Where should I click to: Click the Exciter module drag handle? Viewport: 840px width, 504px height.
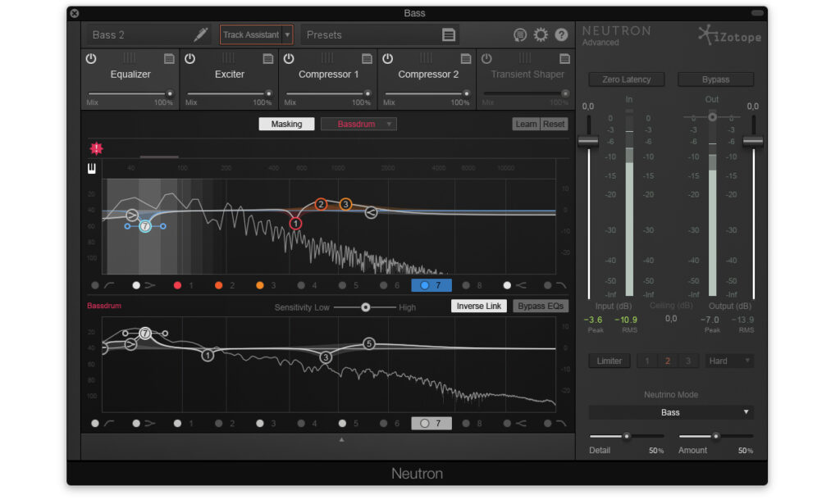(228, 58)
